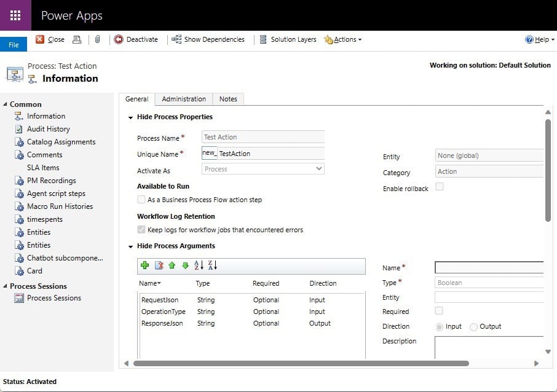Select the ResponseJson argument row
The height and width of the screenshot is (392, 557).
(252, 323)
